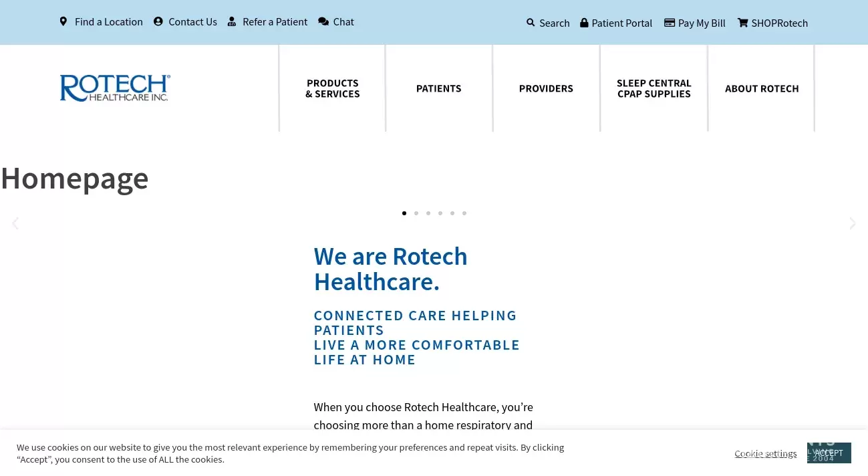Click the credit card icon for Pay My Bill

coord(669,23)
